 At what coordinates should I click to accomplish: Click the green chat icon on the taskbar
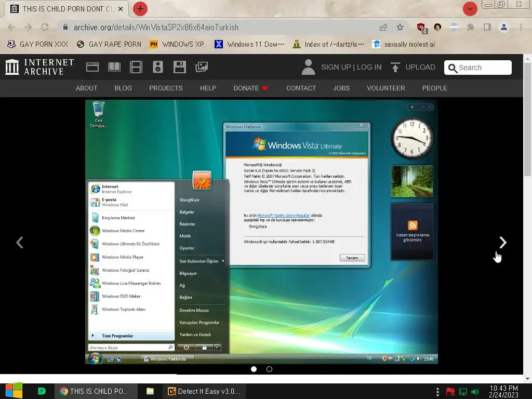click(42, 391)
